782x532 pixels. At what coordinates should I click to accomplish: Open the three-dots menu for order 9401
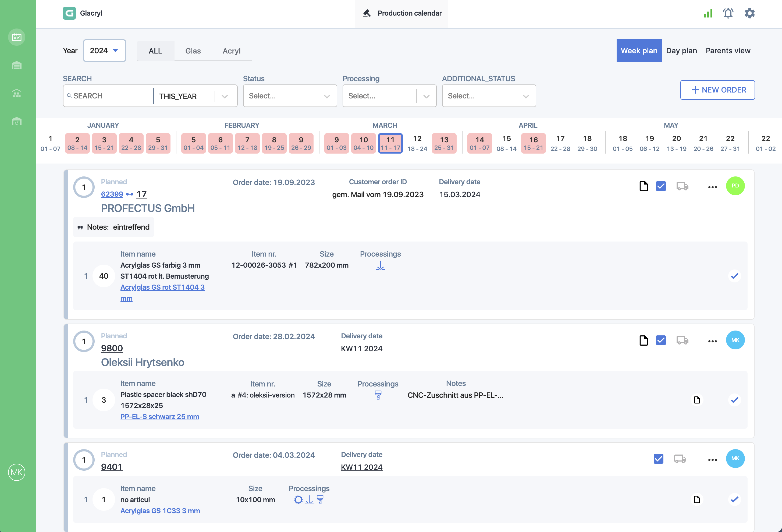(712, 460)
